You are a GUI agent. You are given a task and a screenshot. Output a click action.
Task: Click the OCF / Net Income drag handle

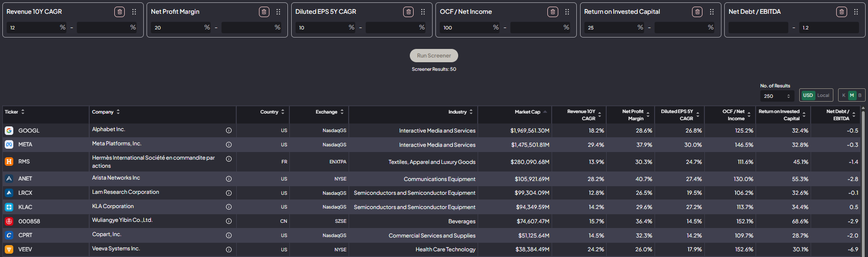tap(567, 12)
